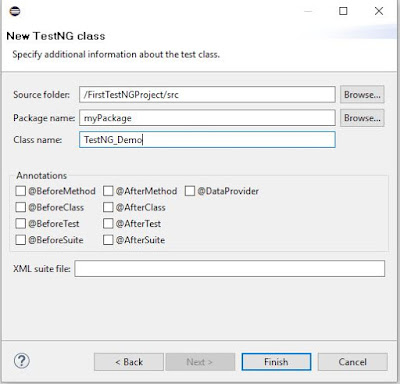
Task: Open the help question mark icon
Action: [x=22, y=361]
